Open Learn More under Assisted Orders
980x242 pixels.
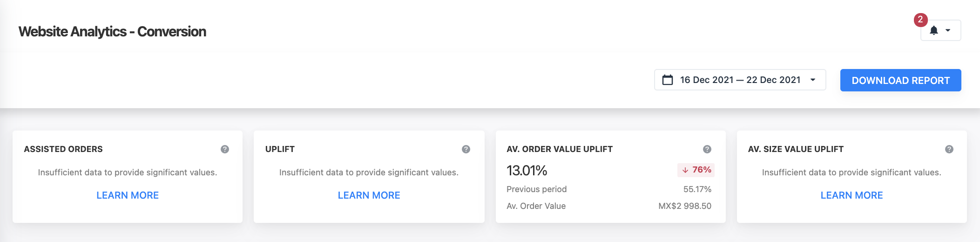click(128, 195)
